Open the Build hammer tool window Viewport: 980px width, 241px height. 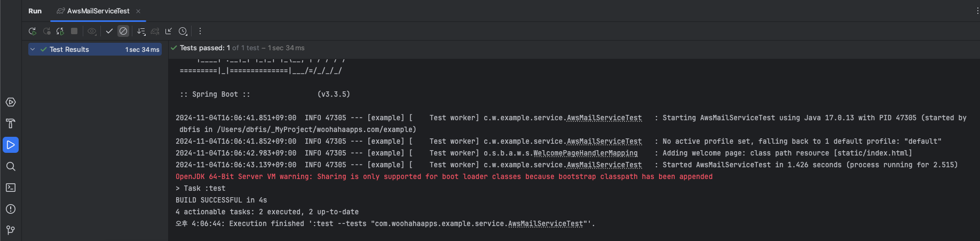[x=11, y=123]
